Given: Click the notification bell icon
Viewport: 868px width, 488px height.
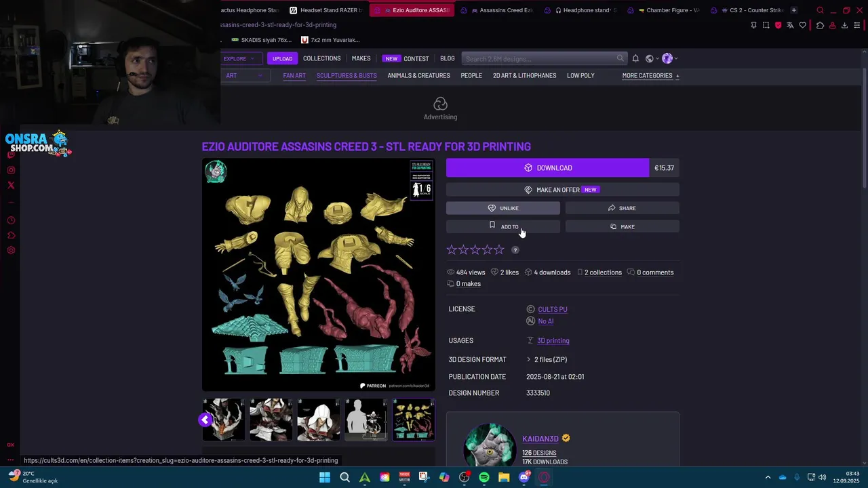Looking at the screenshot, I should pos(635,58).
